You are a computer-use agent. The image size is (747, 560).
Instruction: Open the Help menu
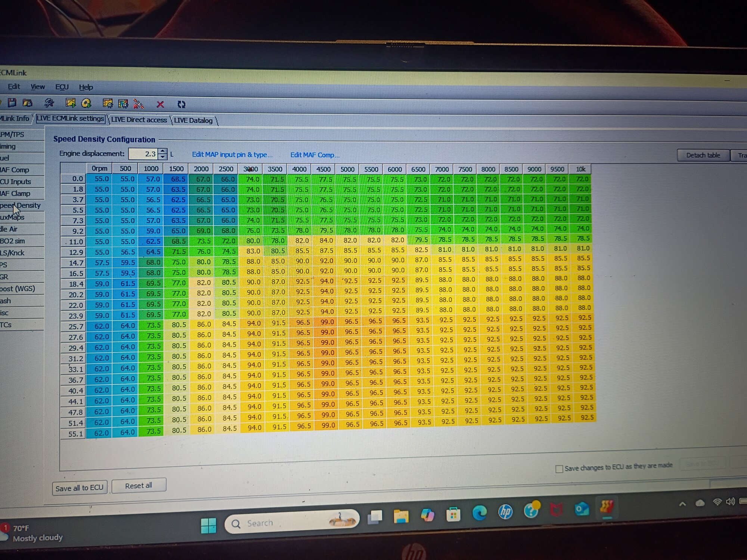point(86,87)
